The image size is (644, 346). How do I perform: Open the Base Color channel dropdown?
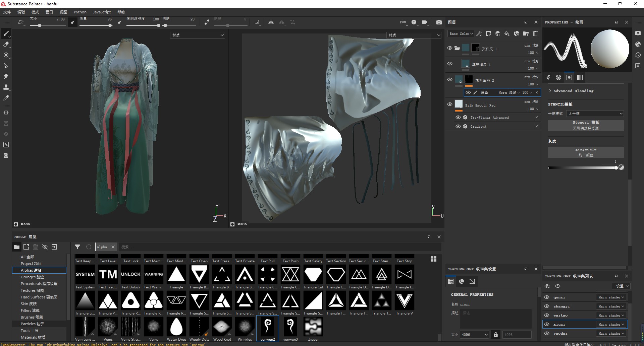coord(461,33)
